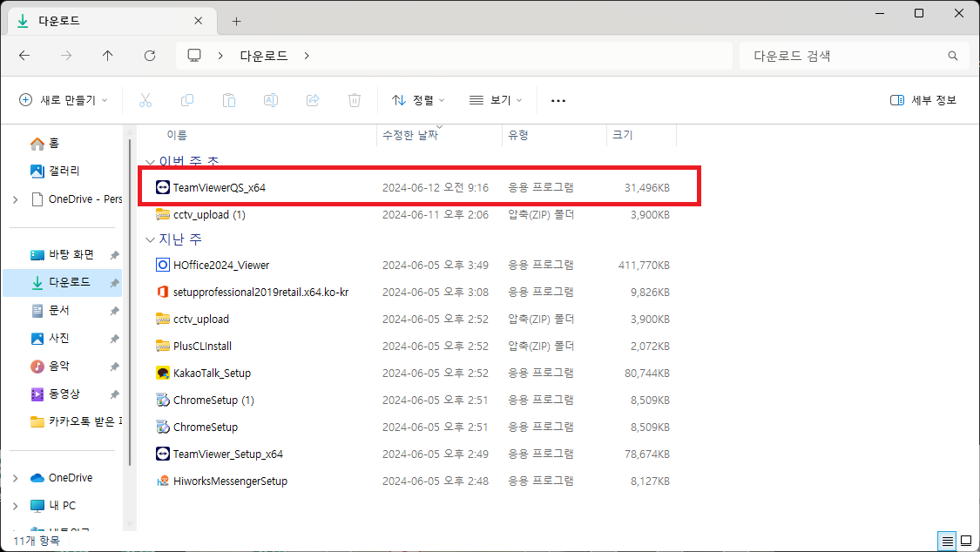This screenshot has height=552, width=980.
Task: Select the HOffice2024_Viewer file icon
Action: point(163,265)
